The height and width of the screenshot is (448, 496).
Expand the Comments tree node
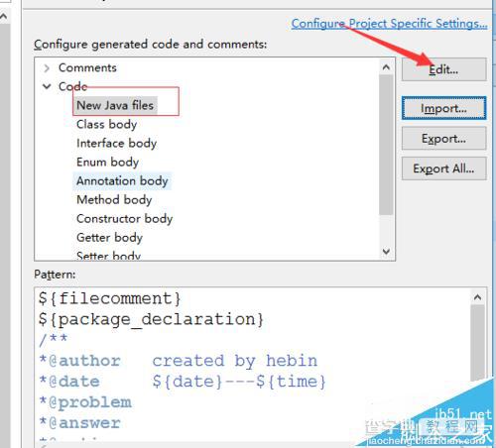(47, 68)
